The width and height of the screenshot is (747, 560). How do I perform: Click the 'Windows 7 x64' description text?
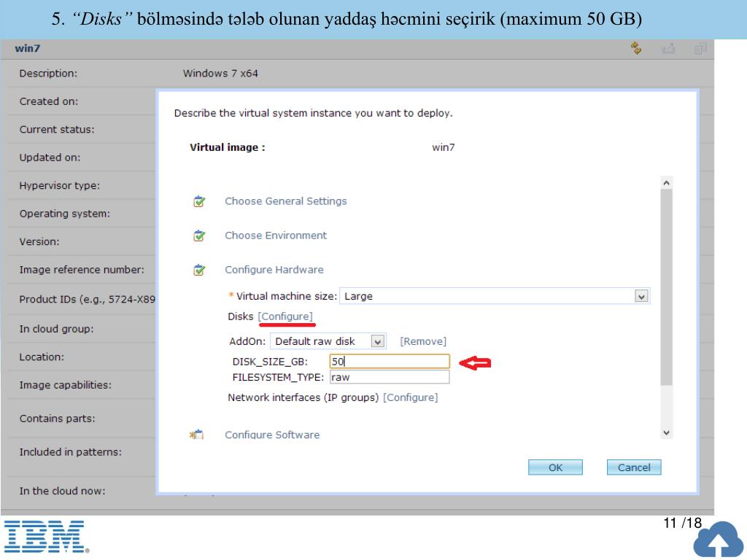220,74
